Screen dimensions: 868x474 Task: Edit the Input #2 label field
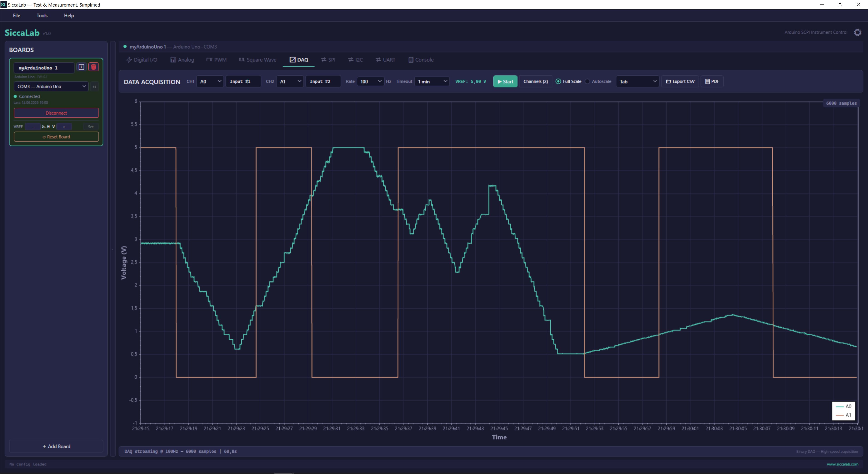[323, 81]
